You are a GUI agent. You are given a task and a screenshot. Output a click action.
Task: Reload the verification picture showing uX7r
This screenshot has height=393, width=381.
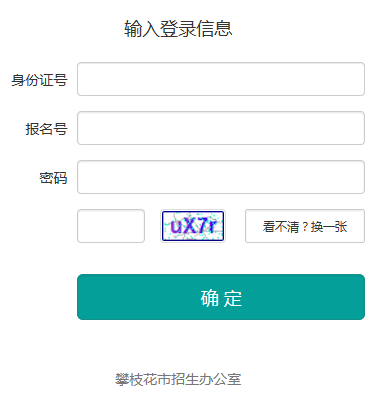point(193,226)
